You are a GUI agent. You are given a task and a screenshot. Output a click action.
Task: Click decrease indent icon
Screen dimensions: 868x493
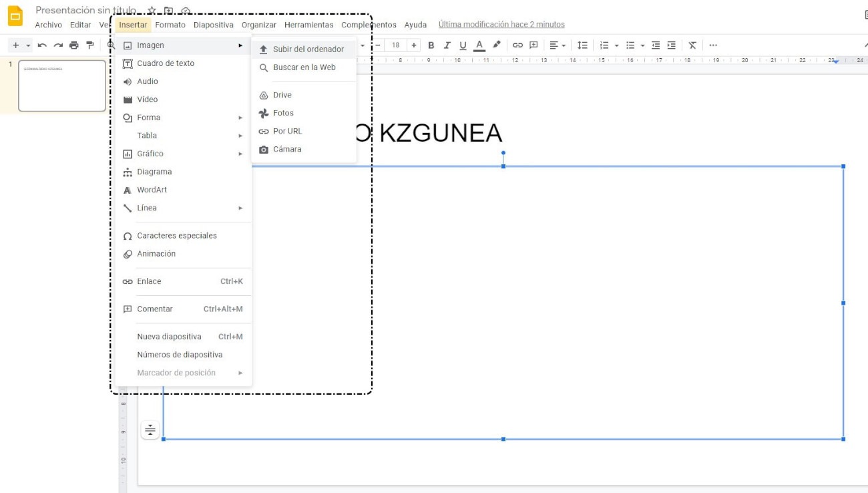tap(656, 45)
